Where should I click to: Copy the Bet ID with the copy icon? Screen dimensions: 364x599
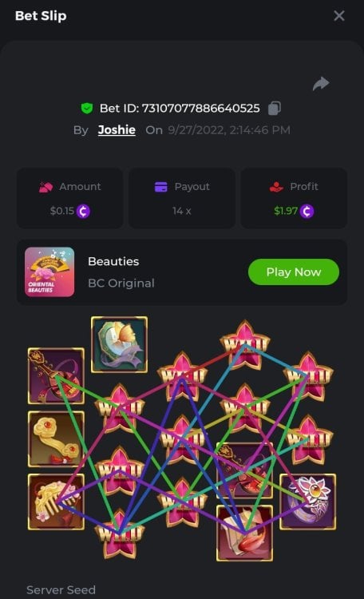pyautogui.click(x=275, y=108)
